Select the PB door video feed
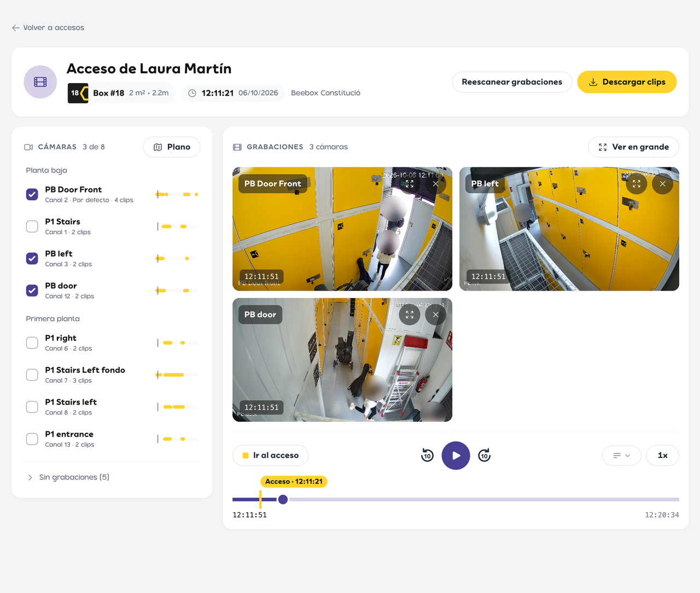This screenshot has height=593, width=700. 342,359
